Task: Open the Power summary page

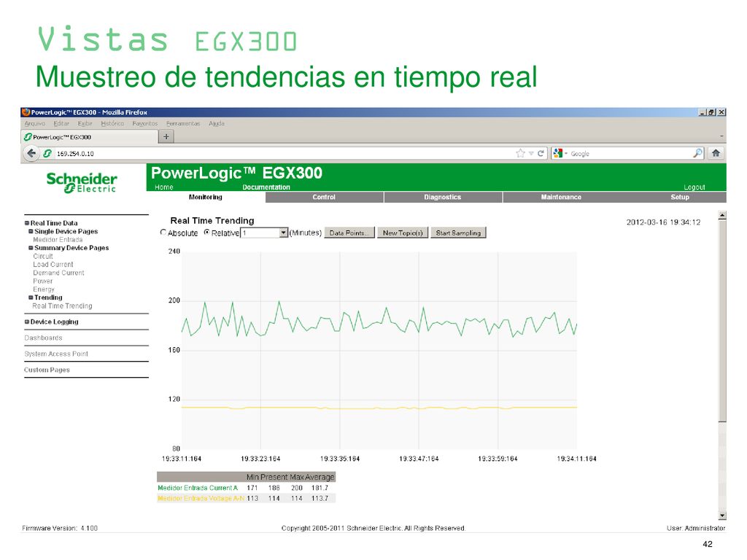Action: point(42,281)
